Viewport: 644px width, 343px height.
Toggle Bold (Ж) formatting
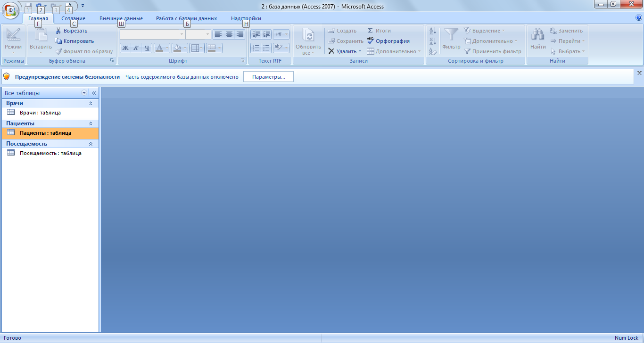coord(125,48)
